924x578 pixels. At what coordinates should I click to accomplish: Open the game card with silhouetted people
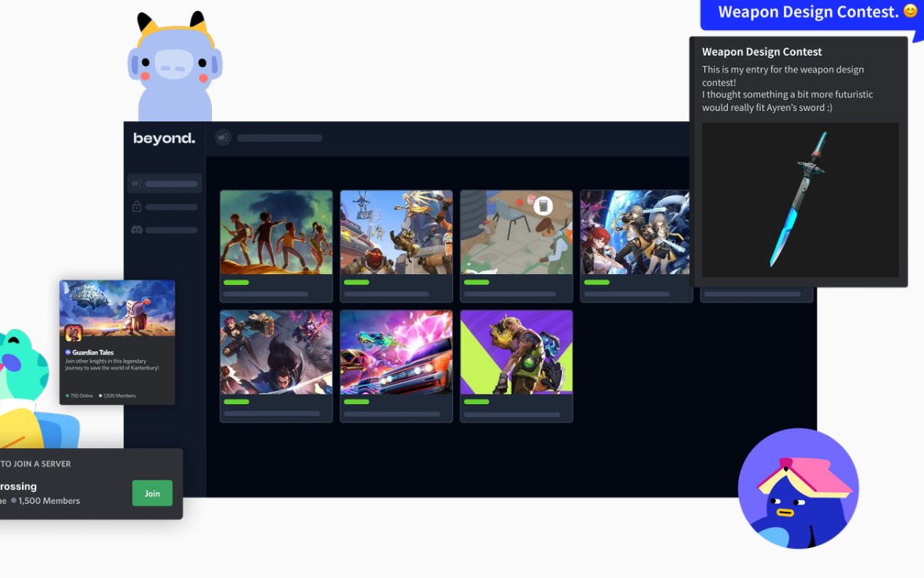coord(276,246)
